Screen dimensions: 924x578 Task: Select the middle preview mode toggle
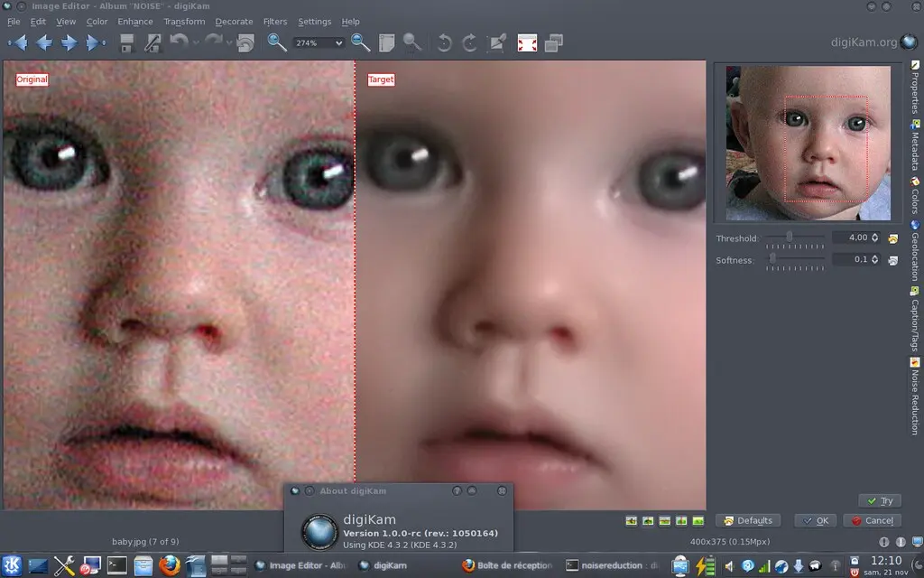pyautogui.click(x=665, y=521)
